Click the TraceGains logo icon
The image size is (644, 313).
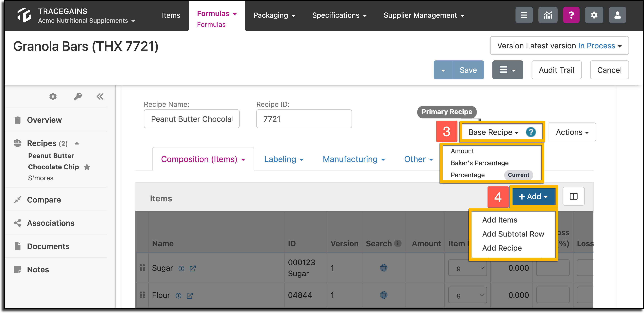[24, 15]
